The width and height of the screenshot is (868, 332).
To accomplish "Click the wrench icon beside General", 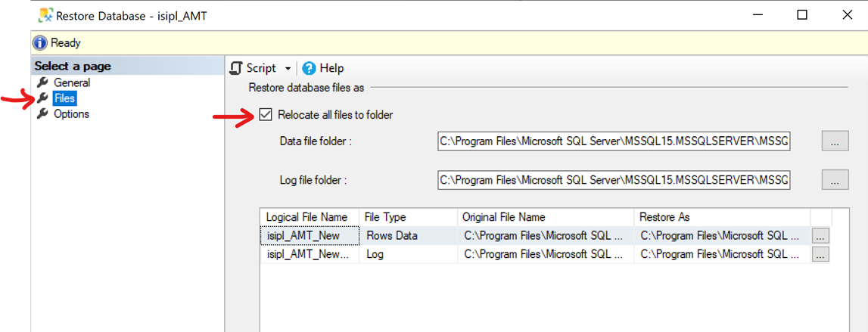I will (x=42, y=83).
